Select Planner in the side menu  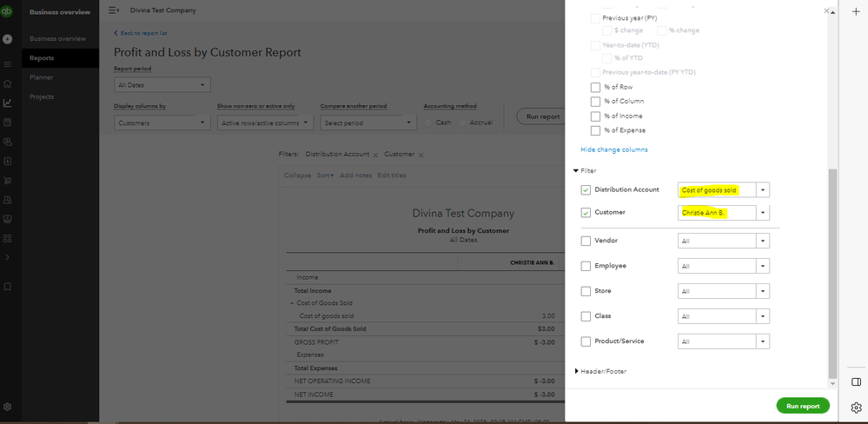click(42, 77)
